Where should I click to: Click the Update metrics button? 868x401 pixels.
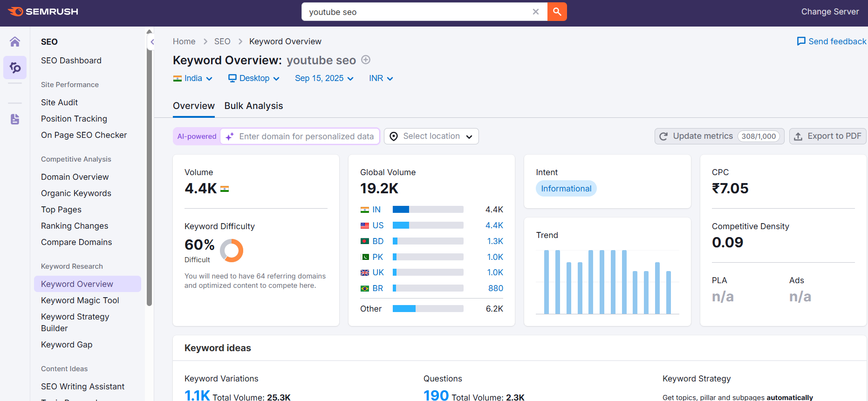pyautogui.click(x=719, y=136)
